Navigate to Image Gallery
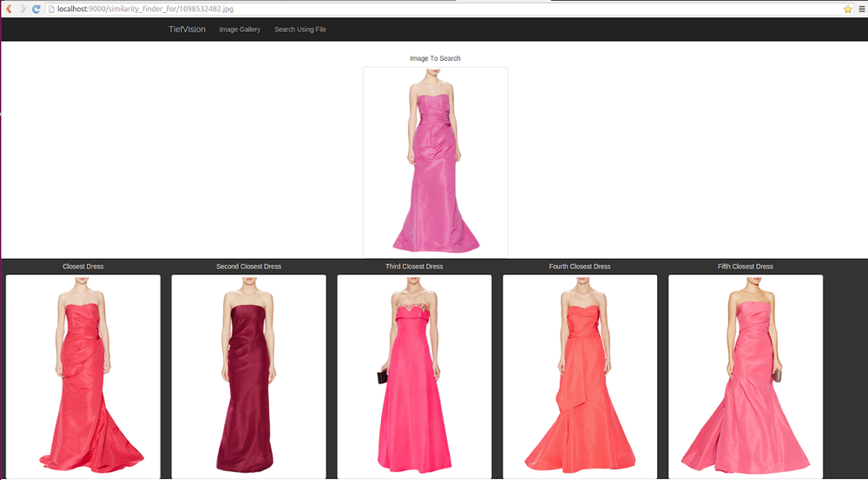The image size is (868, 480). [240, 30]
